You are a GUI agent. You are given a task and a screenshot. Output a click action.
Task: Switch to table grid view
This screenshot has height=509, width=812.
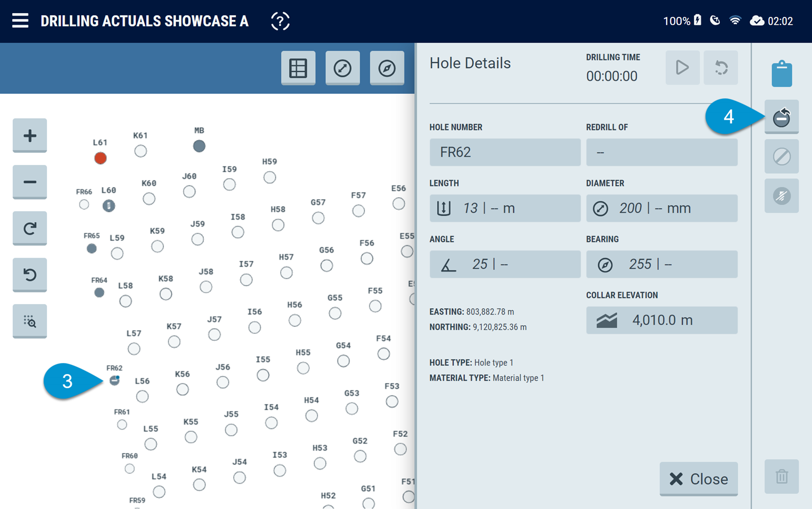298,68
